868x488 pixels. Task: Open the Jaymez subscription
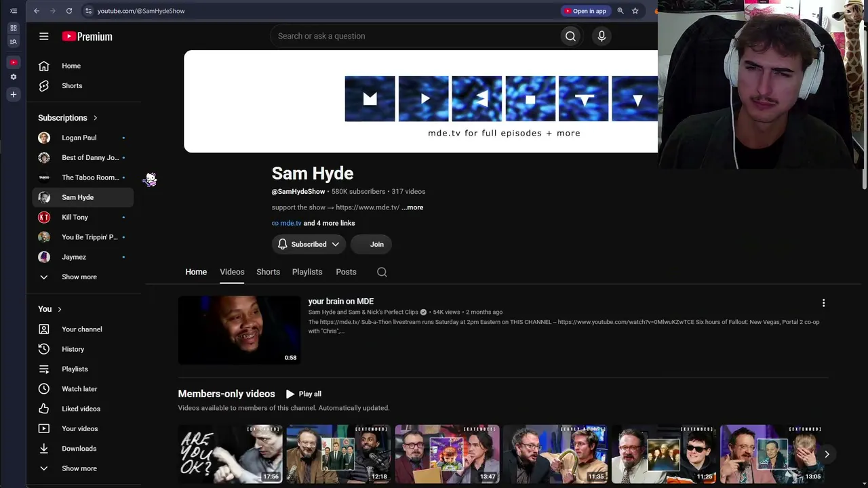(x=83, y=257)
